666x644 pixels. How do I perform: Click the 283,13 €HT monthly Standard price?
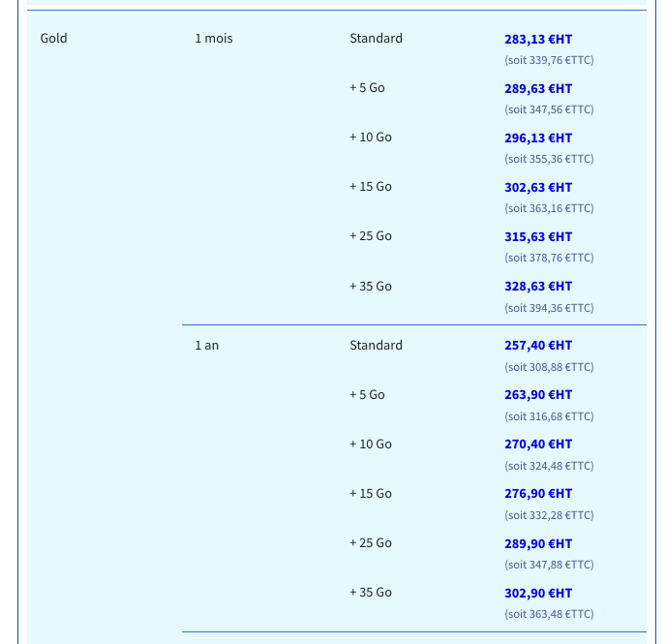point(537,40)
